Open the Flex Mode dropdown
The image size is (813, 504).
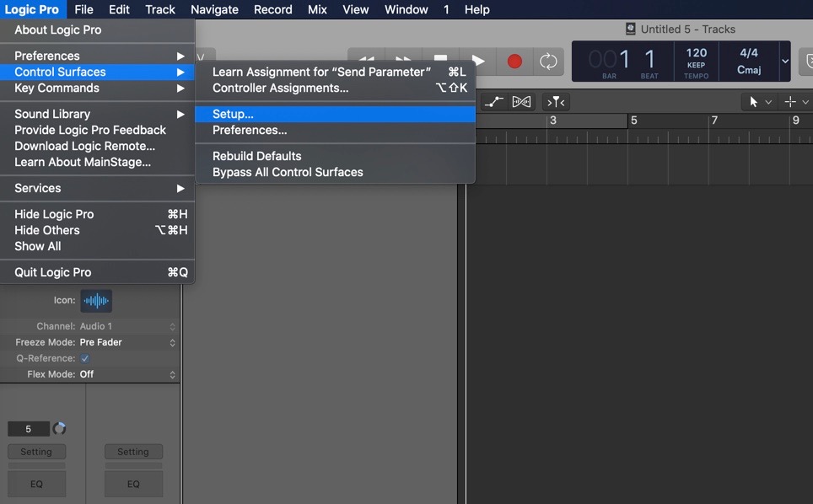pyautogui.click(x=127, y=374)
